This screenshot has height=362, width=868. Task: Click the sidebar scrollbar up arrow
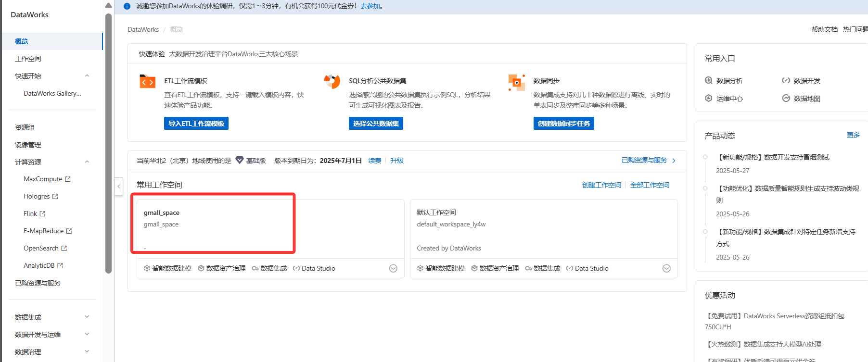pyautogui.click(x=108, y=5)
